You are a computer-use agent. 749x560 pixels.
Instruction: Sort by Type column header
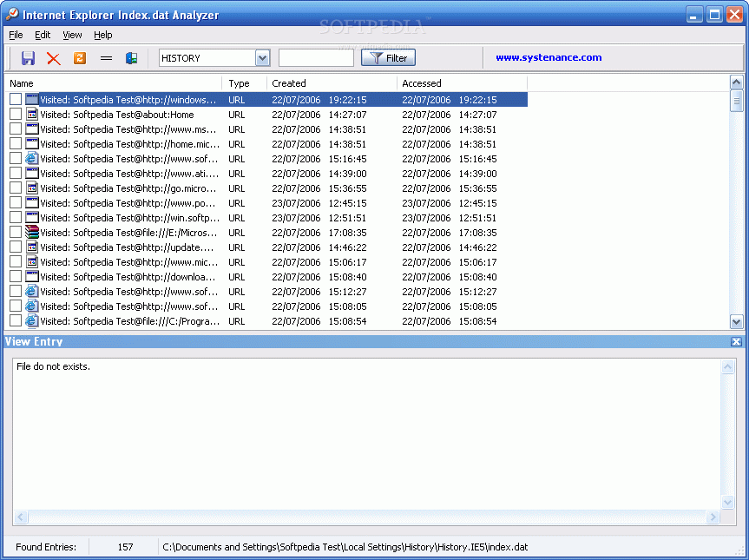click(244, 83)
